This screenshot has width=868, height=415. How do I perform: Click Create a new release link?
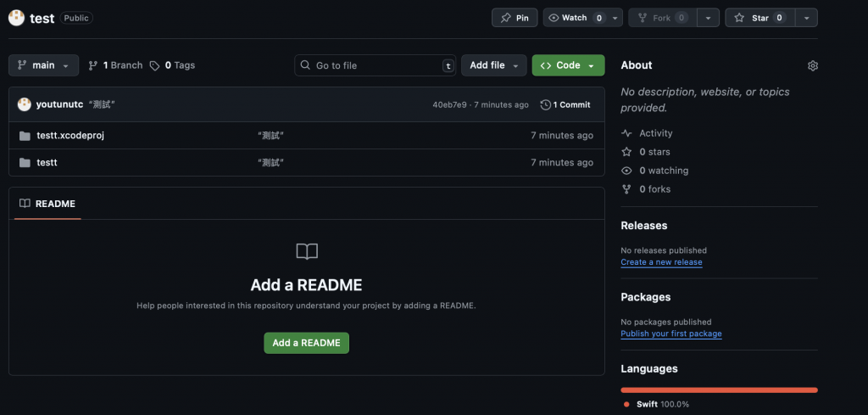click(661, 262)
